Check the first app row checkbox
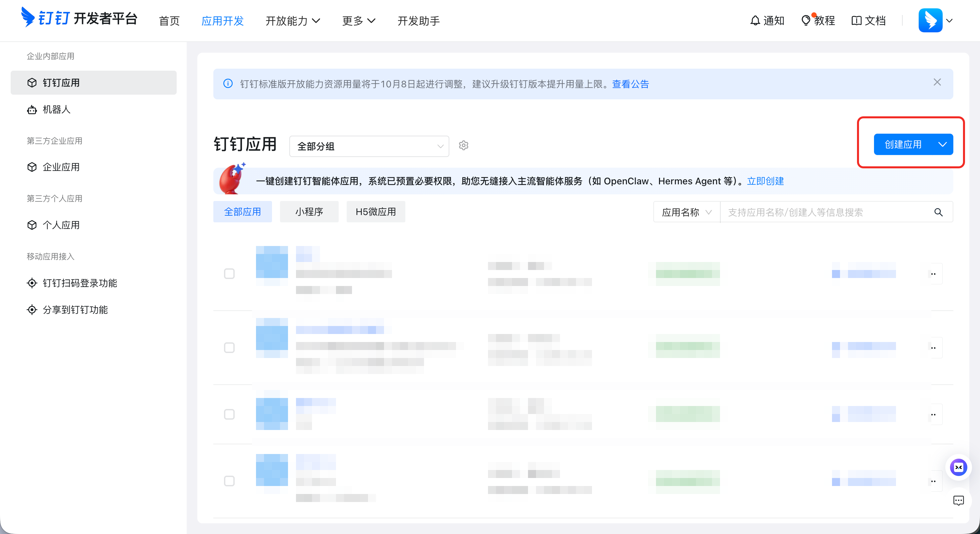Viewport: 980px width, 534px height. pos(229,273)
